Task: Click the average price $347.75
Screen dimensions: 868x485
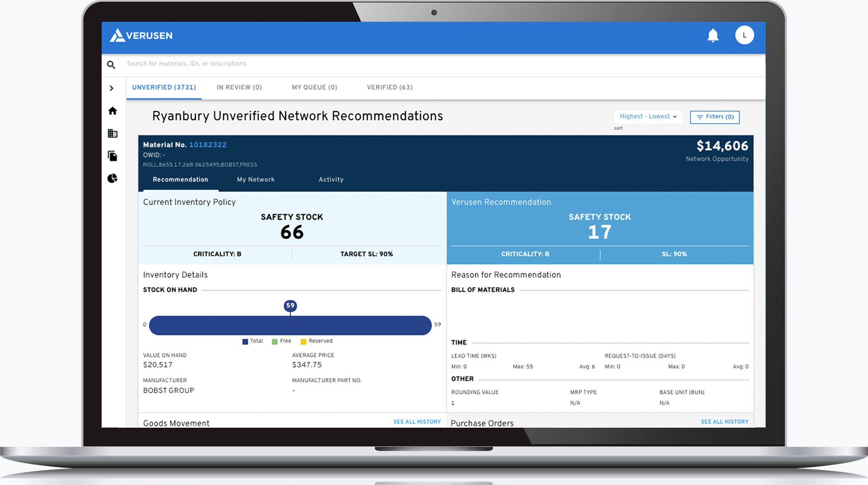Action: point(307,365)
